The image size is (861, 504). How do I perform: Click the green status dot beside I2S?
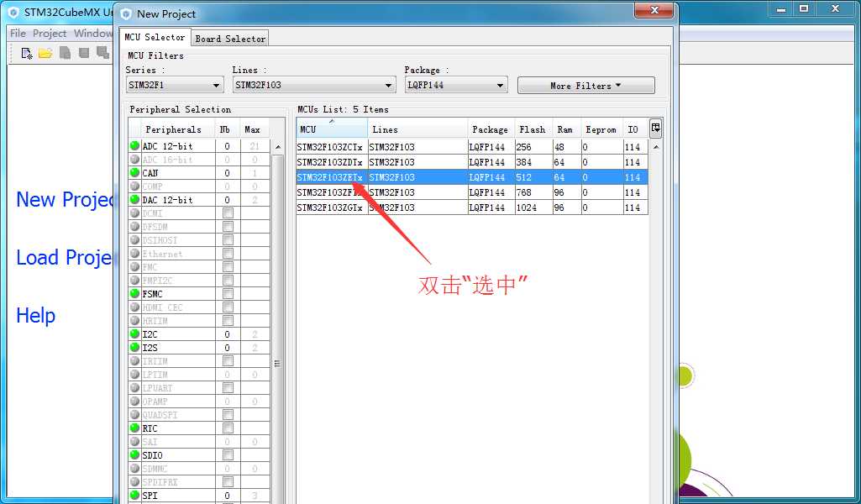(134, 348)
